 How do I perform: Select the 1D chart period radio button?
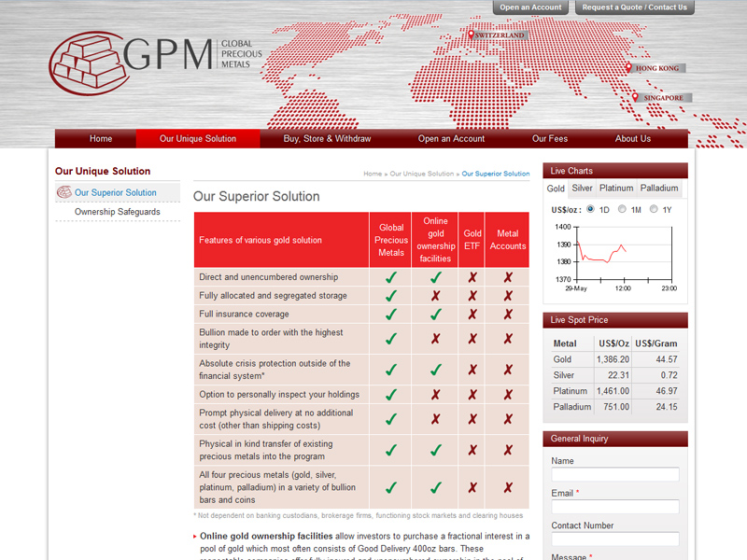point(590,209)
